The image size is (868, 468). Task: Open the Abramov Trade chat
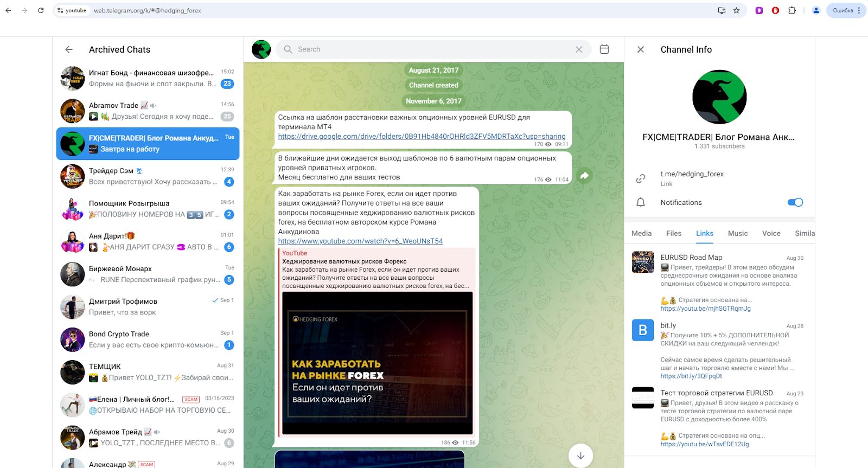point(148,111)
